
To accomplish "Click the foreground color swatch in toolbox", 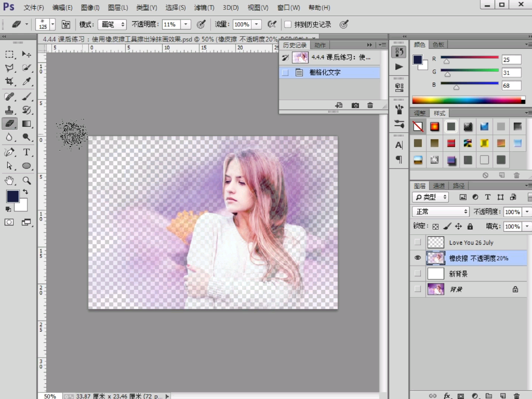I will click(12, 196).
